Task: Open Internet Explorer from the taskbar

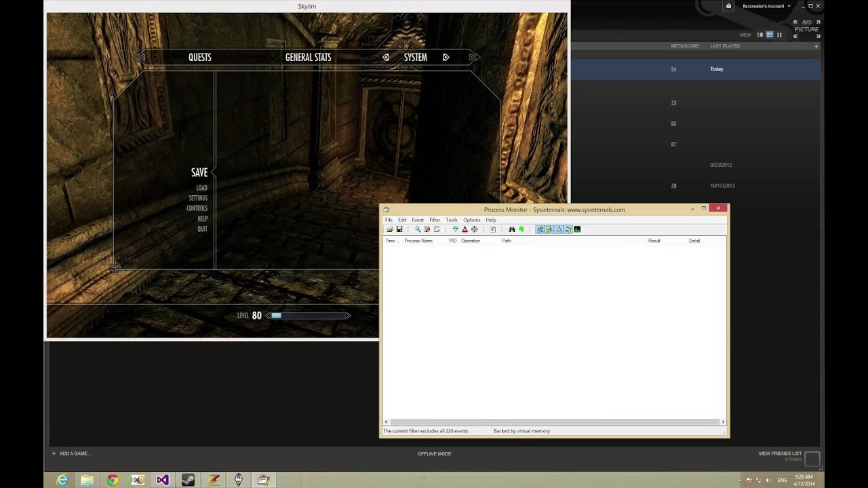Action: (62, 480)
